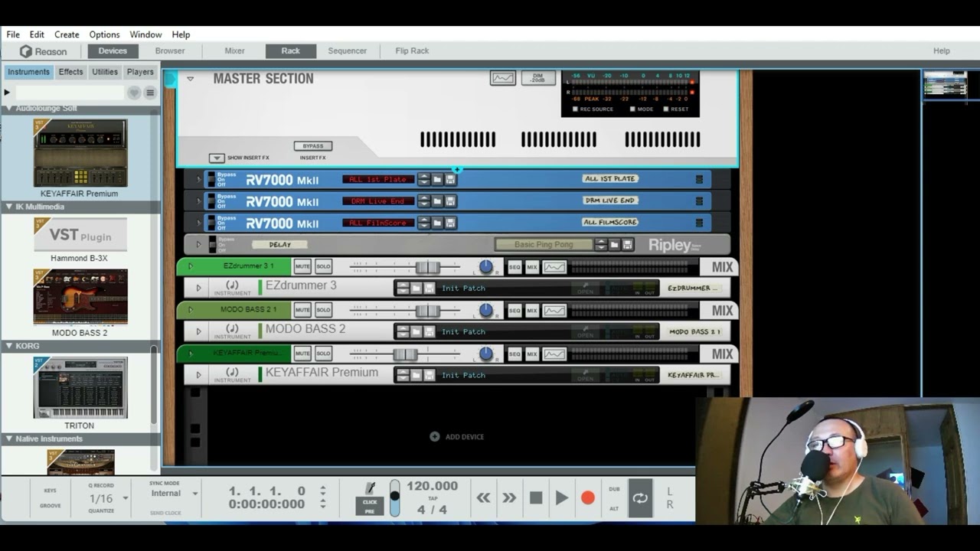Save the Basic Ping Pong Ripley patch
The image size is (980, 551).
[627, 245]
